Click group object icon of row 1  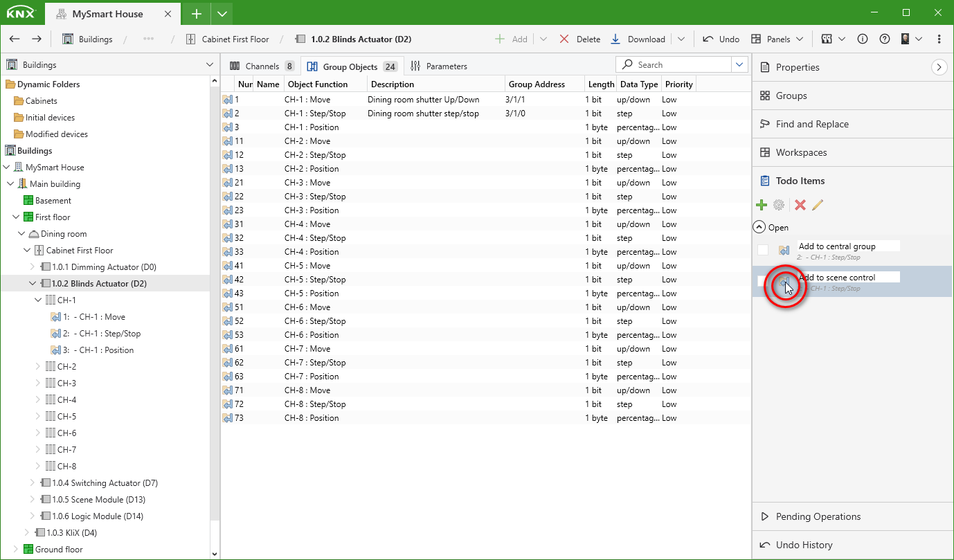click(227, 100)
